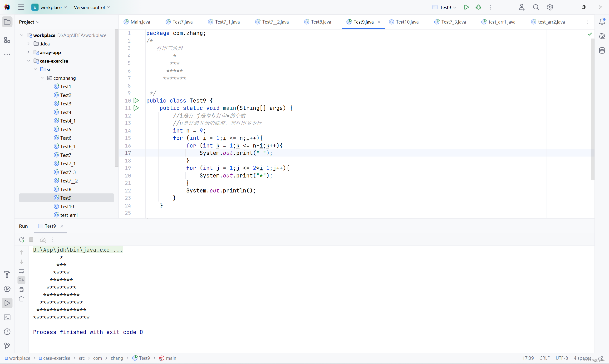Collapse the workplace root node
Viewport: 609px width, 364px height.
pyautogui.click(x=22, y=35)
